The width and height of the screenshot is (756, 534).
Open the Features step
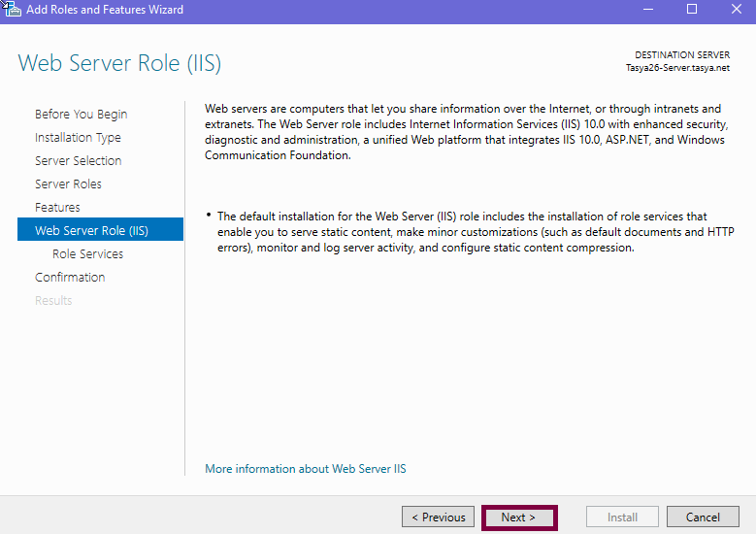[x=57, y=208]
